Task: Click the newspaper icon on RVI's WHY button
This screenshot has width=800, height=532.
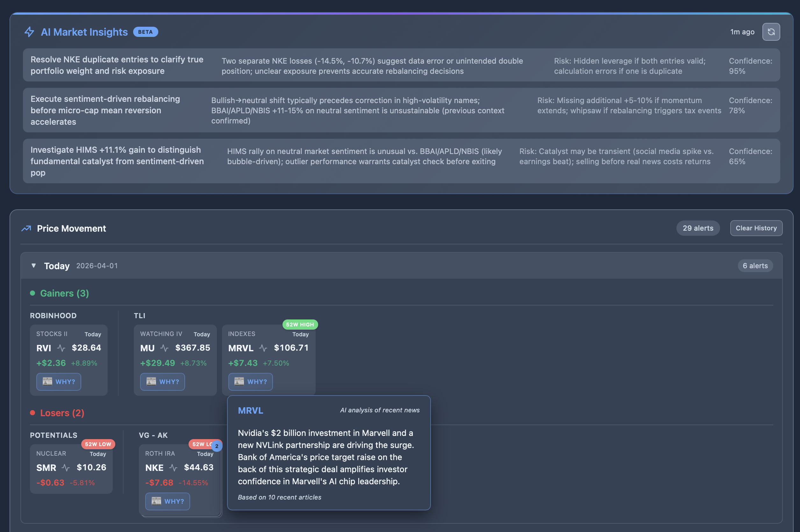Action: pyautogui.click(x=47, y=381)
